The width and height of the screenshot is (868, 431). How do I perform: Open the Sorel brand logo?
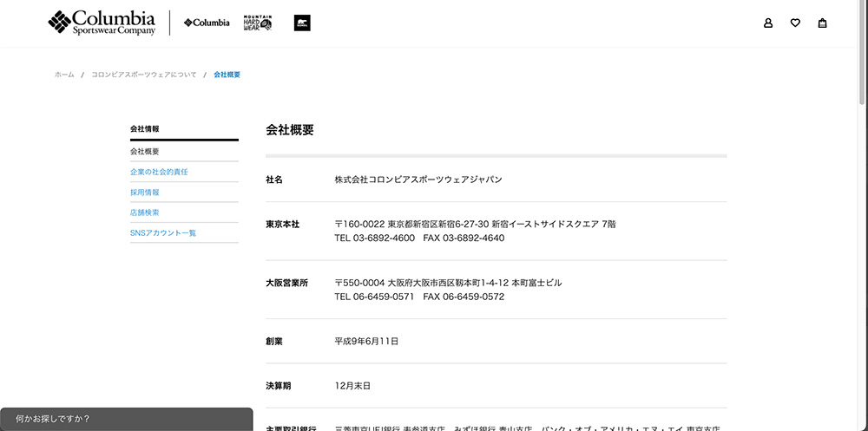click(x=302, y=23)
